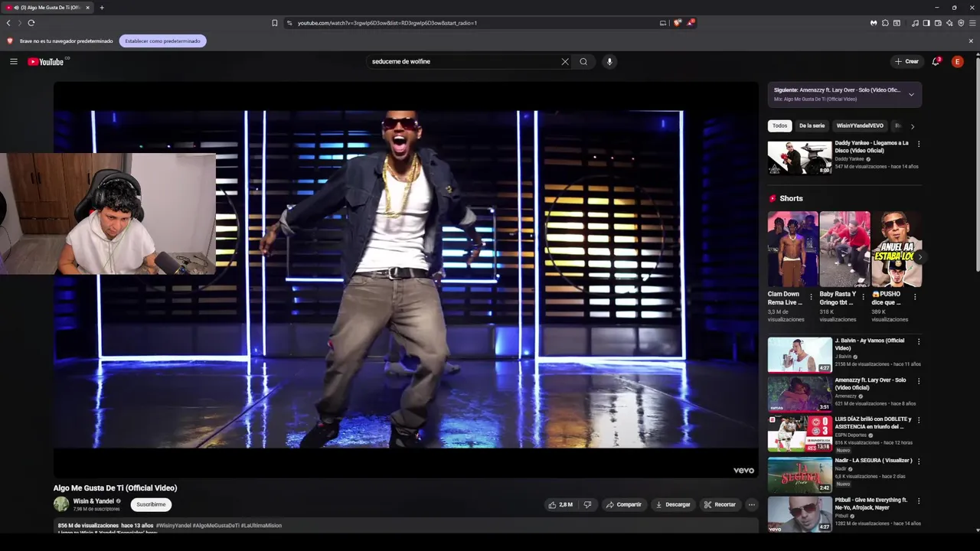Dismiss the default browser notice bar
980x551 pixels.
[971, 41]
